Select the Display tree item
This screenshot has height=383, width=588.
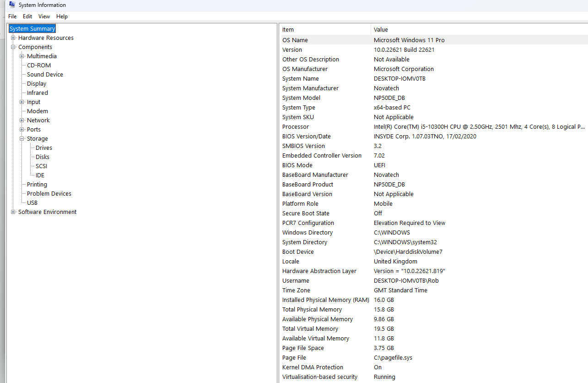[x=37, y=84]
